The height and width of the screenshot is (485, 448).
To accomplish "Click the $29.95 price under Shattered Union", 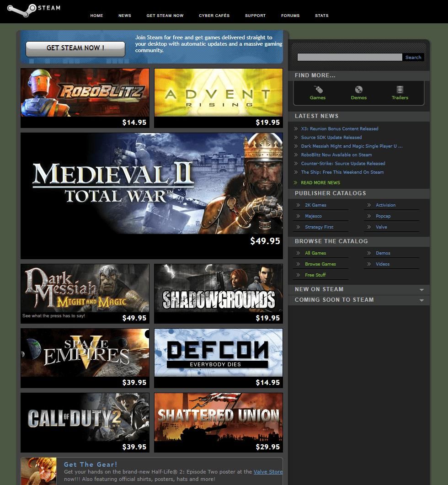I will [267, 447].
